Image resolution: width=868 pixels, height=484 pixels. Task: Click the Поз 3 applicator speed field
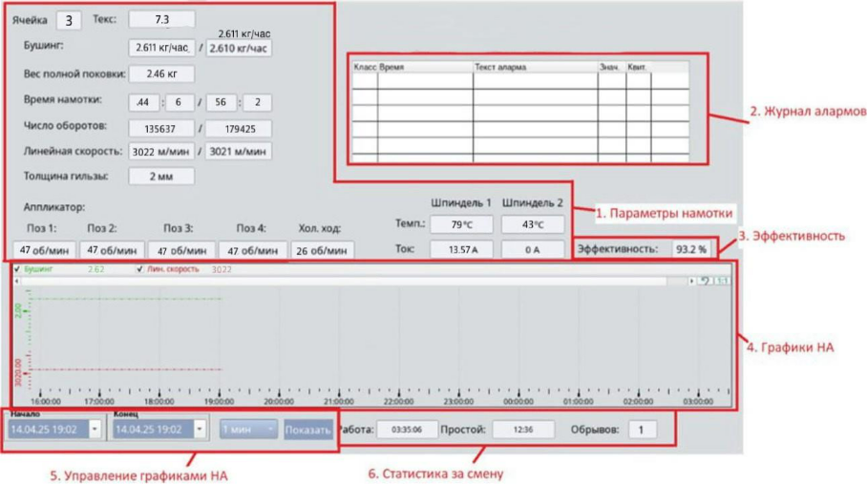pyautogui.click(x=181, y=250)
